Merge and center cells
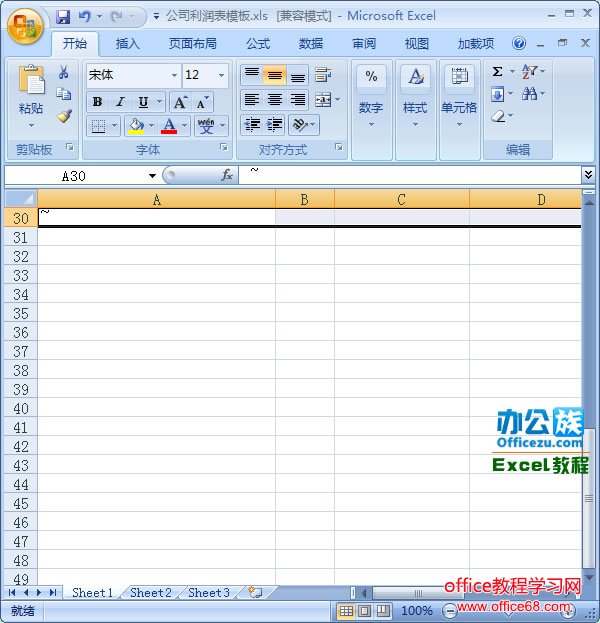The image size is (600, 623). (x=323, y=99)
